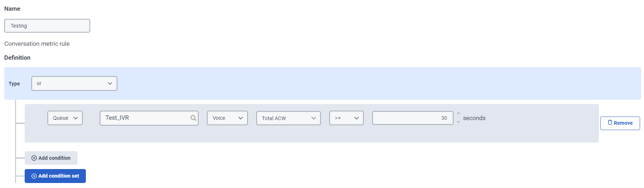Click the numeric field showing 30
The width and height of the screenshot is (644, 188).
click(412, 118)
